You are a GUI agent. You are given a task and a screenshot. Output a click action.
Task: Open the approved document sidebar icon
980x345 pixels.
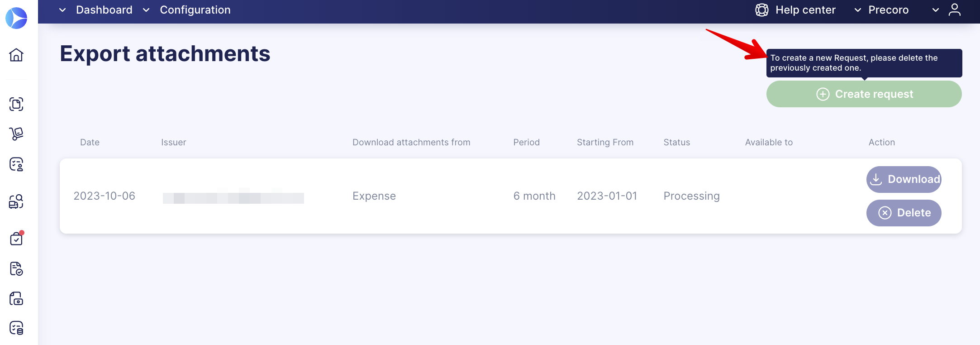[16, 268]
